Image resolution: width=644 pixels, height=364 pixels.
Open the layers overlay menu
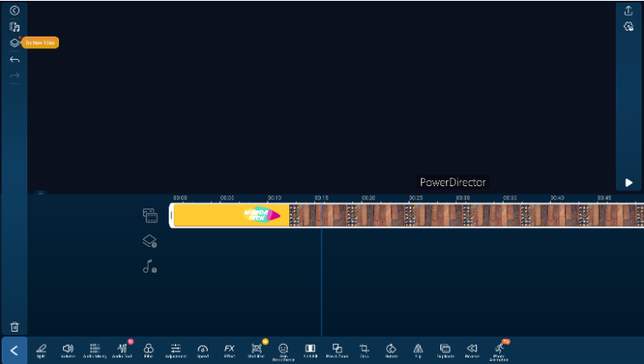tap(14, 42)
